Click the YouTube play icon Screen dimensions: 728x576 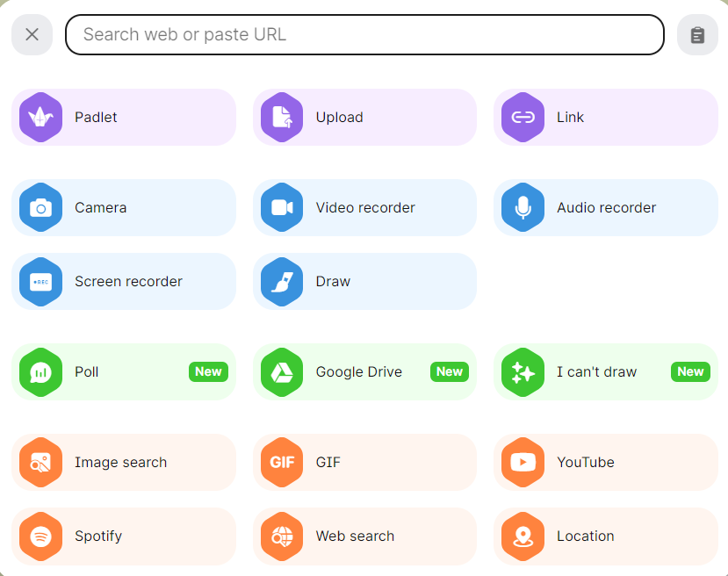tap(523, 462)
